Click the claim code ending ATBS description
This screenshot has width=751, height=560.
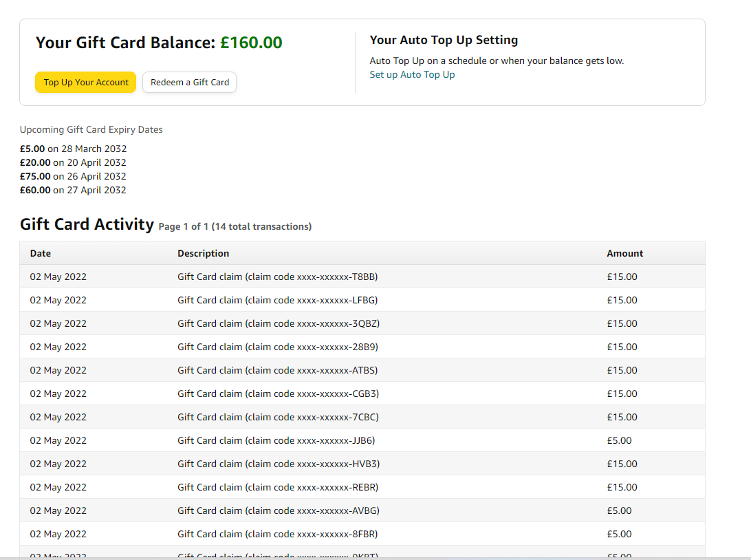(x=277, y=370)
